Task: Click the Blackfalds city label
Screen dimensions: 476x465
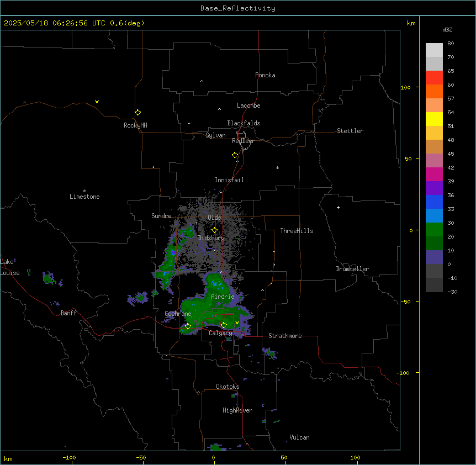Action: tap(244, 123)
